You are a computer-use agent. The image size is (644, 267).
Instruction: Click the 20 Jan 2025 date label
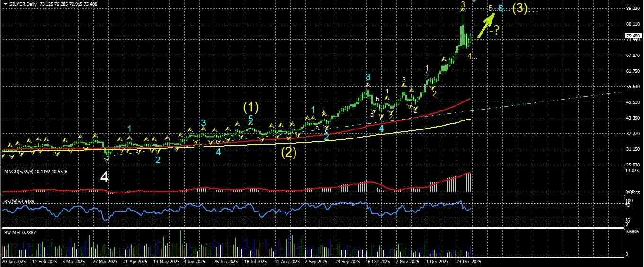[13, 261]
